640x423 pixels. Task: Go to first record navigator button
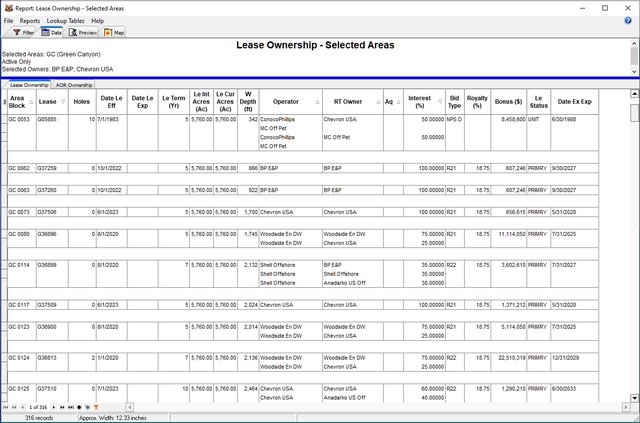tap(6, 407)
